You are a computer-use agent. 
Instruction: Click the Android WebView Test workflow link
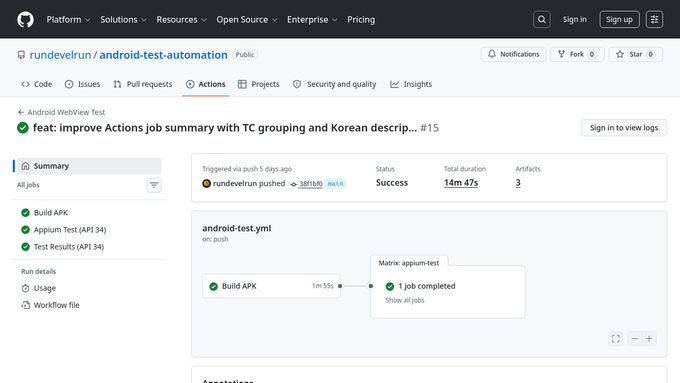click(66, 112)
